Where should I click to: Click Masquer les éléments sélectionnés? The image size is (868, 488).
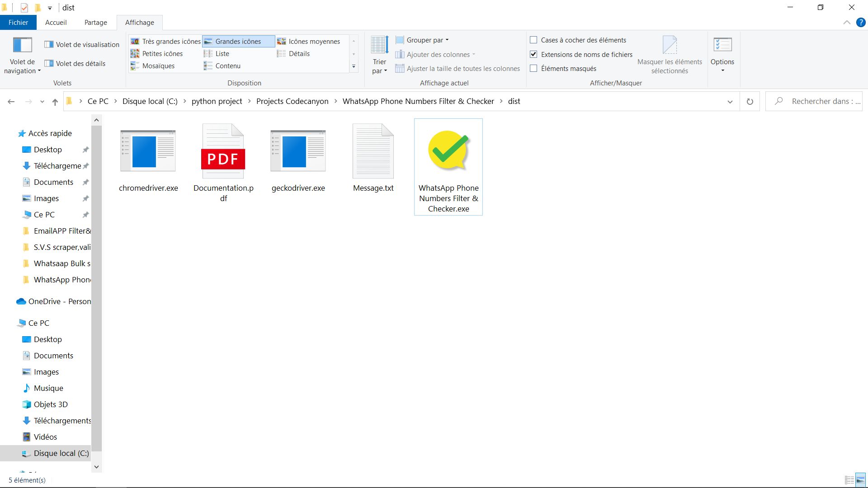point(670,55)
